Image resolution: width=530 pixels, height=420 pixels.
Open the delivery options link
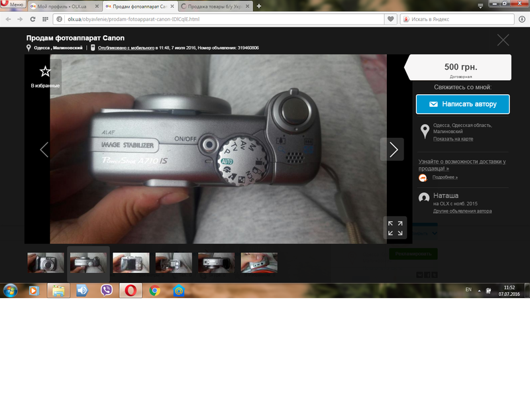click(x=462, y=165)
